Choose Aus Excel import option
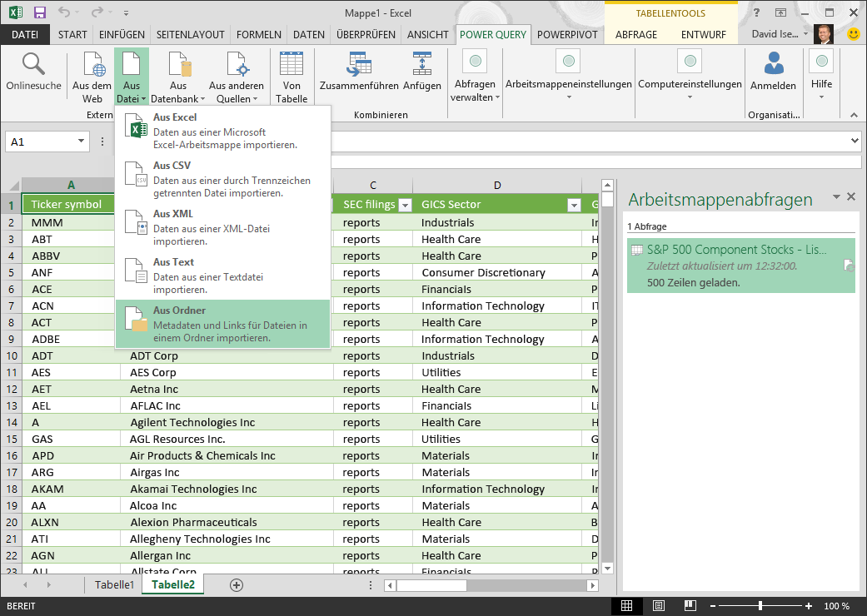 (x=223, y=131)
